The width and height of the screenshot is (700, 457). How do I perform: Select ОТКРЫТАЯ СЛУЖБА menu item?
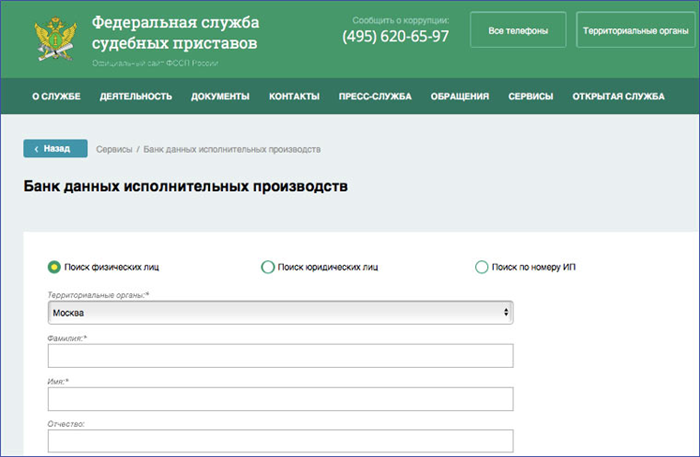tap(618, 96)
